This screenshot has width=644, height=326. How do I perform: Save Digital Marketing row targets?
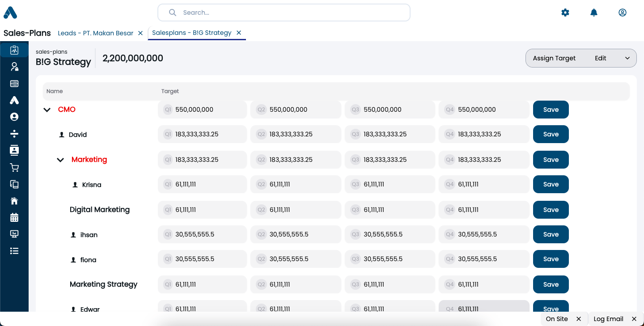551,210
